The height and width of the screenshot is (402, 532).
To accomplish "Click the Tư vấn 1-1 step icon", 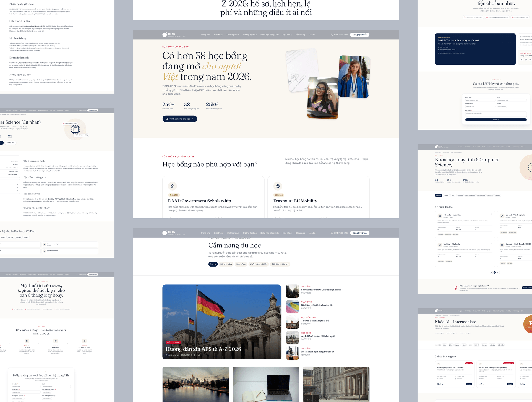I will (x=56, y=341).
